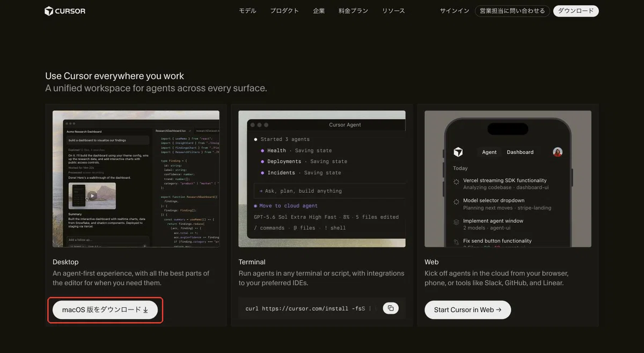Click the Desktop heading
Viewport: 644px width, 353px height.
click(65, 262)
